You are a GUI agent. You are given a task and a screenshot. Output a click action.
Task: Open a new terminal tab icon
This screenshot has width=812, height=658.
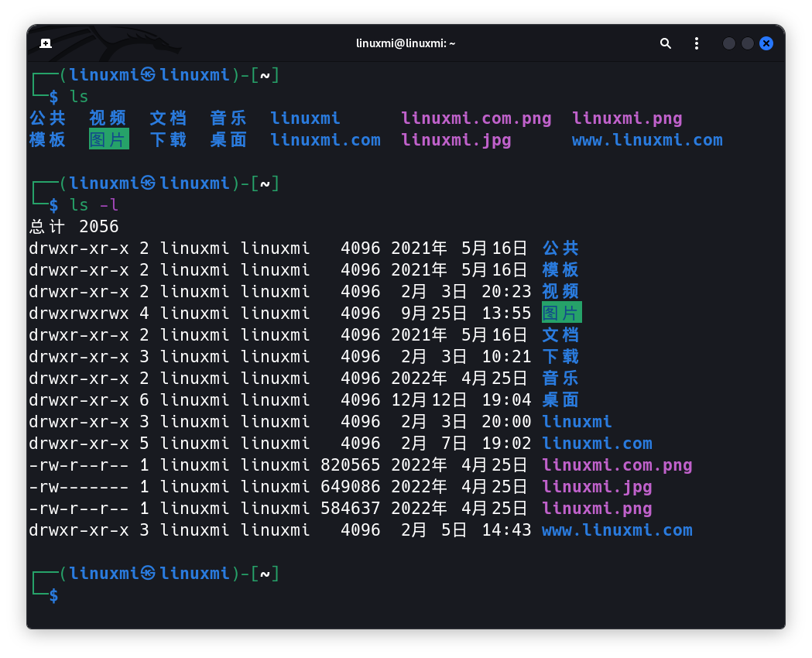(x=46, y=43)
